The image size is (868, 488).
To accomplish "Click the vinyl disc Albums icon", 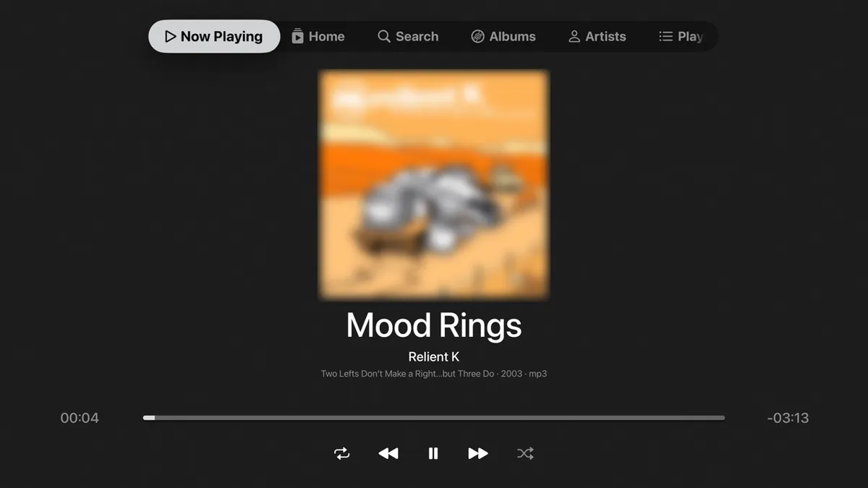I will (477, 36).
